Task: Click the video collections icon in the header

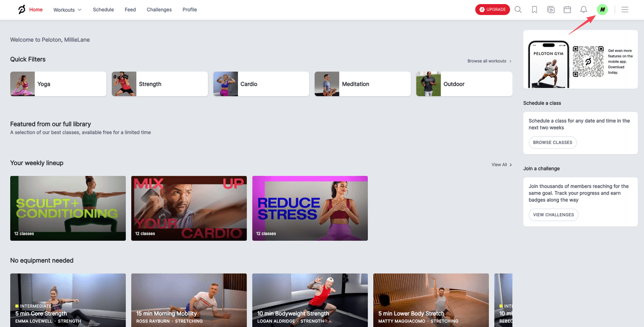Action: 551,9
